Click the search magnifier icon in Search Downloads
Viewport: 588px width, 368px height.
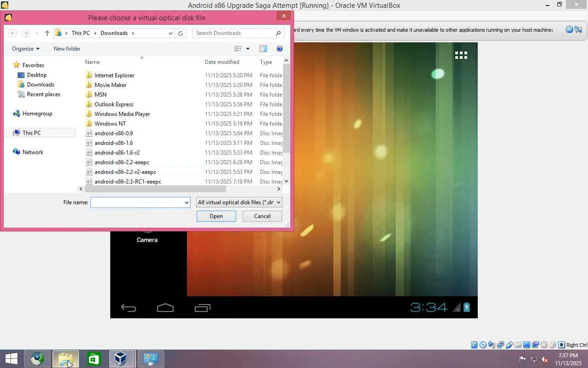pos(278,33)
